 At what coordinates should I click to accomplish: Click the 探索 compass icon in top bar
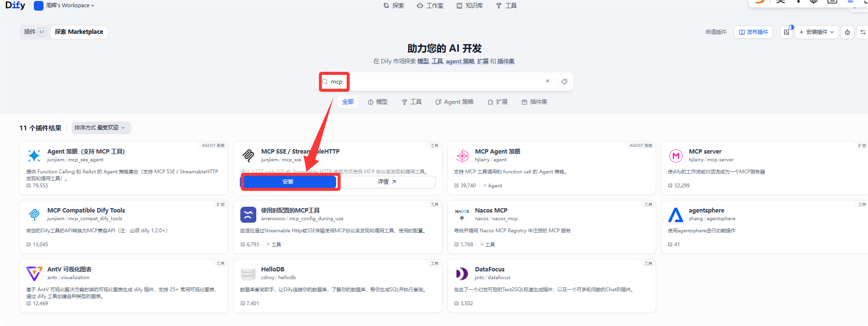click(x=386, y=6)
